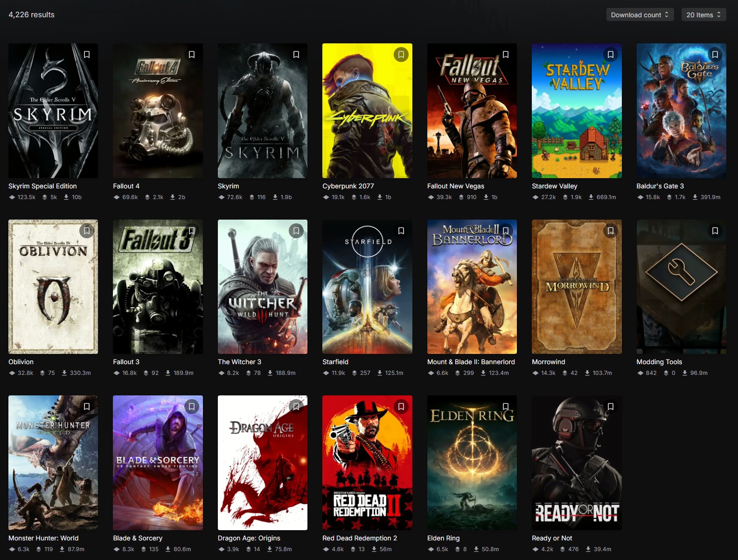738x560 pixels.
Task: Click the Fallout New Vegas title
Action: click(456, 186)
